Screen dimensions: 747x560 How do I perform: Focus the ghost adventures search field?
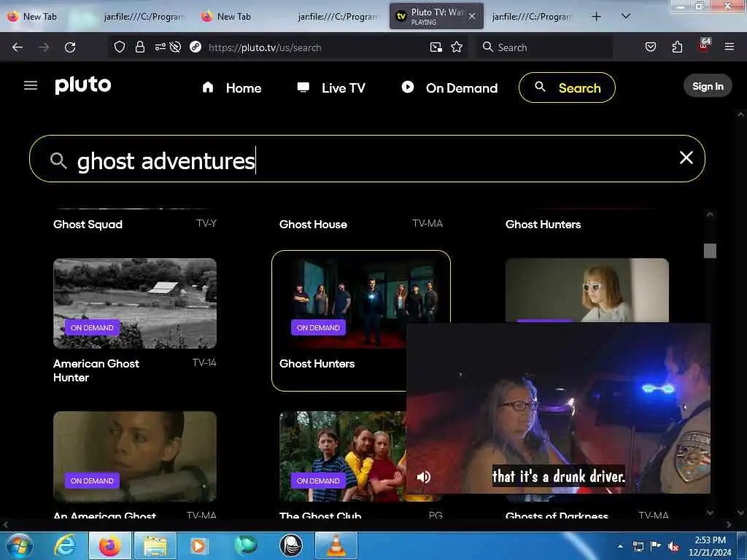pyautogui.click(x=367, y=159)
